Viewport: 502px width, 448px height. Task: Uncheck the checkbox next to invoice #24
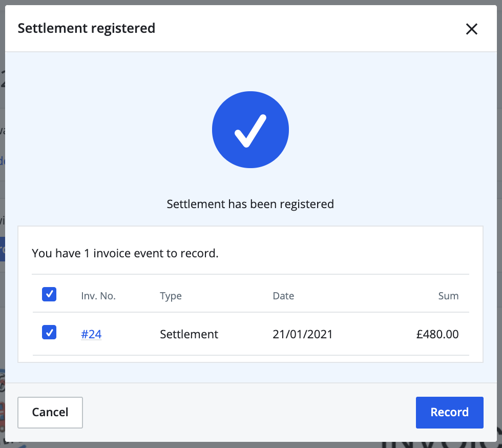tap(49, 332)
